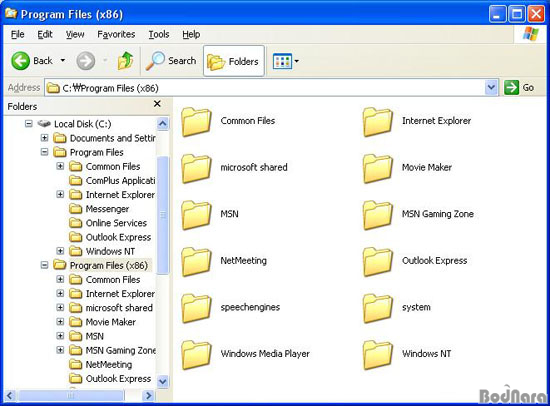
Task: Click the Windows flag logo
Action: pos(530,34)
